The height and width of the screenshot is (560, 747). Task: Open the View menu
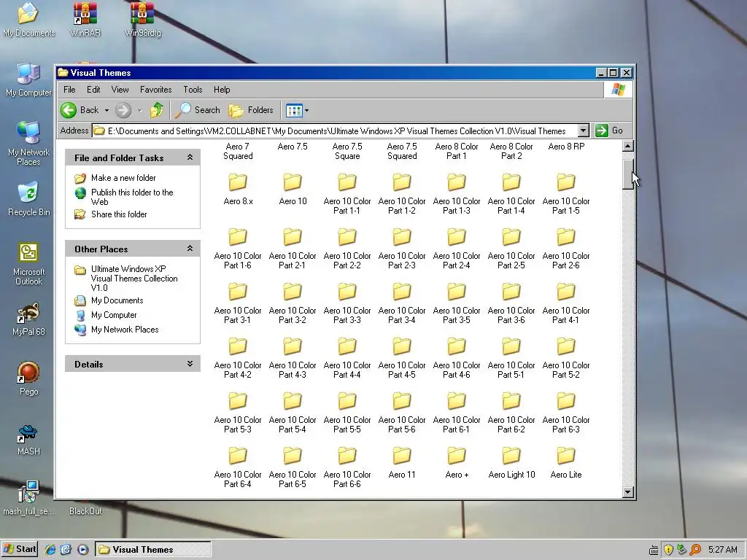point(120,90)
